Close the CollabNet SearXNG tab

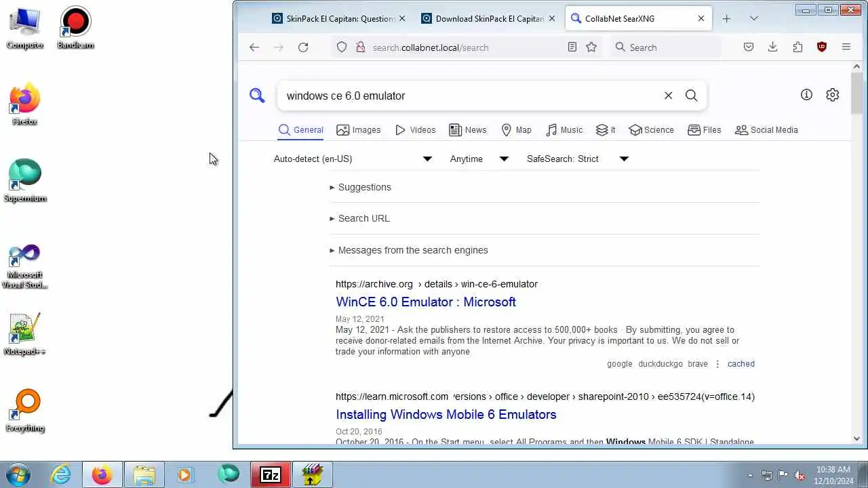701,18
